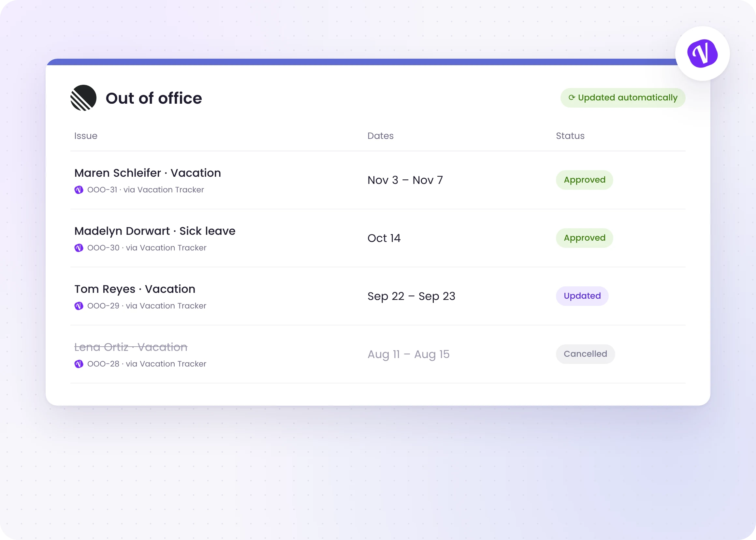Image resolution: width=756 pixels, height=540 pixels.
Task: Click the Out of office title
Action: [x=154, y=98]
